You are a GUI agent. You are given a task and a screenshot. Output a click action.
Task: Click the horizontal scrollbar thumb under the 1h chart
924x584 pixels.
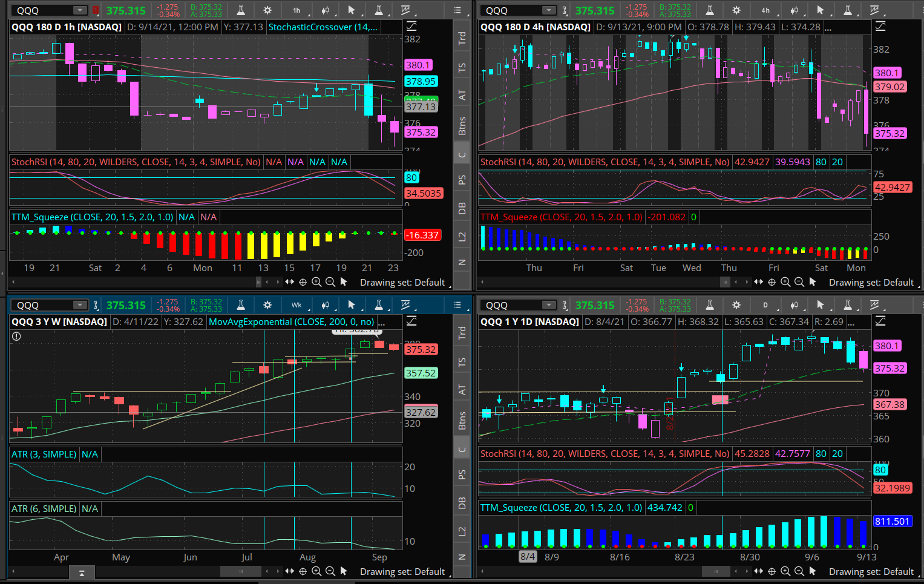259,282
